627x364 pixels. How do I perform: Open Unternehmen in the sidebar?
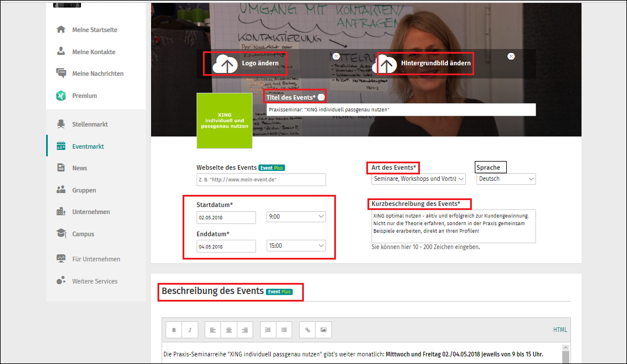(91, 212)
